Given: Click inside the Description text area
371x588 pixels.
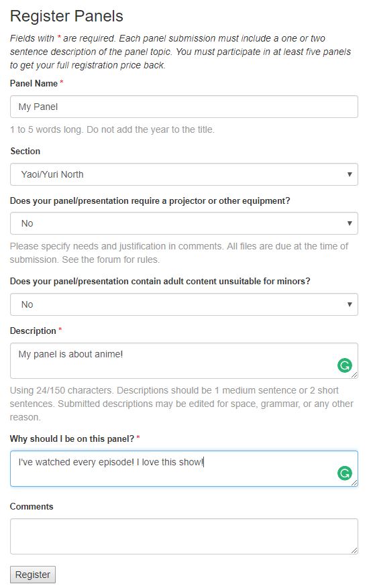Looking at the screenshot, I should pyautogui.click(x=184, y=361).
